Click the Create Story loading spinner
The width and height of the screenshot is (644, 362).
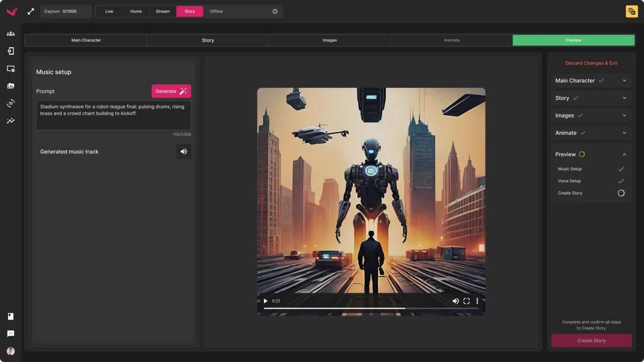point(621,193)
